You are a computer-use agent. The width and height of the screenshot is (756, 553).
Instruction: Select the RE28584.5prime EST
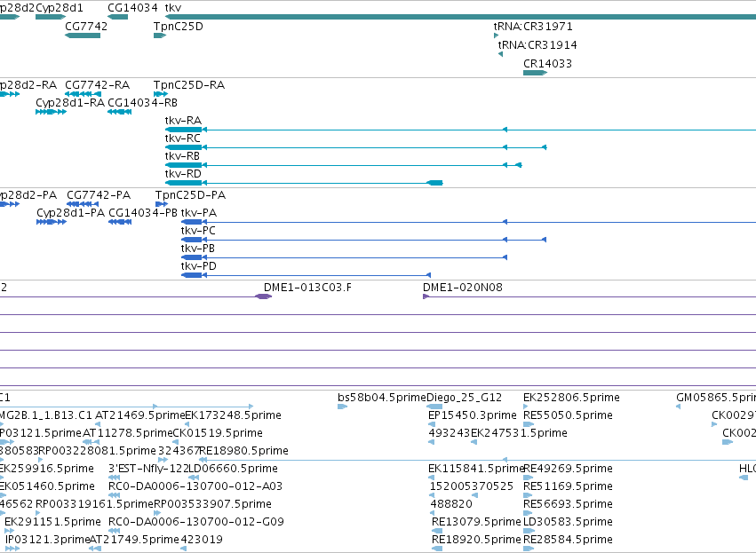click(x=529, y=549)
